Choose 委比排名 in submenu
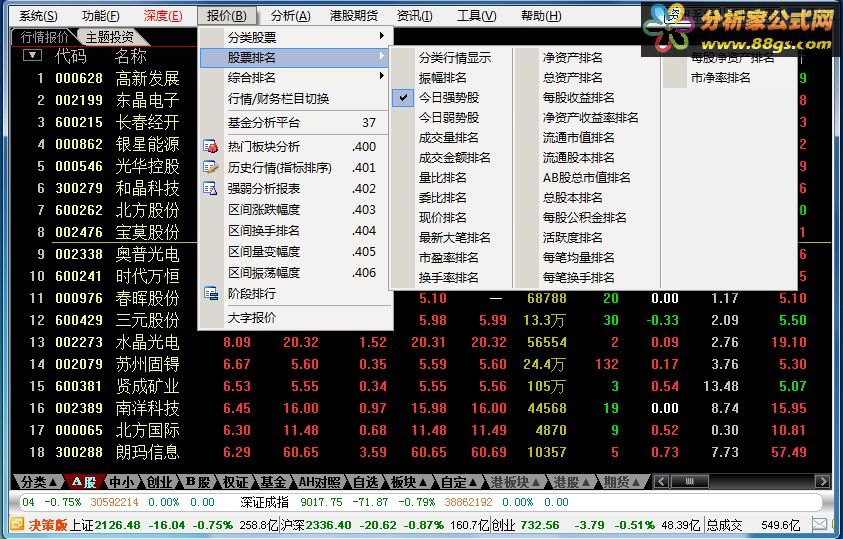Screen dimensions: 843x539 pos(442,198)
